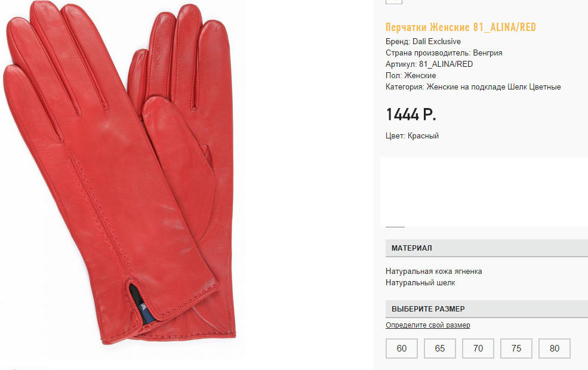Click the empty white panel below the color
The width and height of the screenshot is (588, 370).
click(x=484, y=192)
